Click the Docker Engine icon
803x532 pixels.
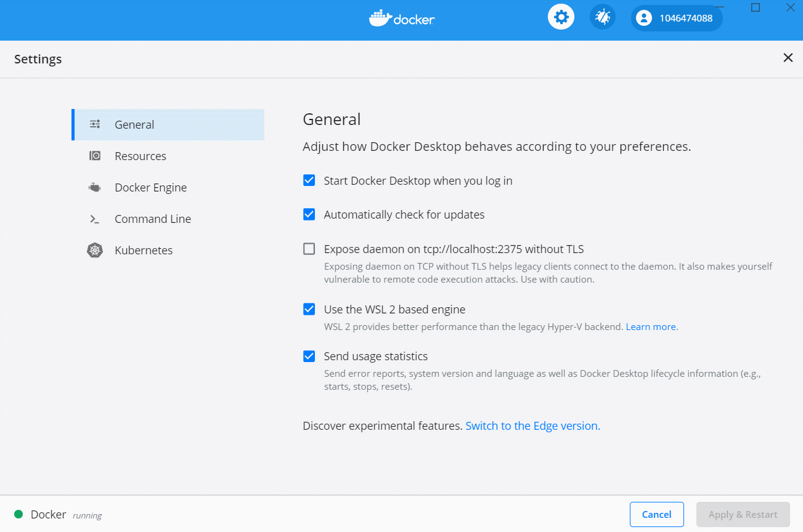point(95,187)
